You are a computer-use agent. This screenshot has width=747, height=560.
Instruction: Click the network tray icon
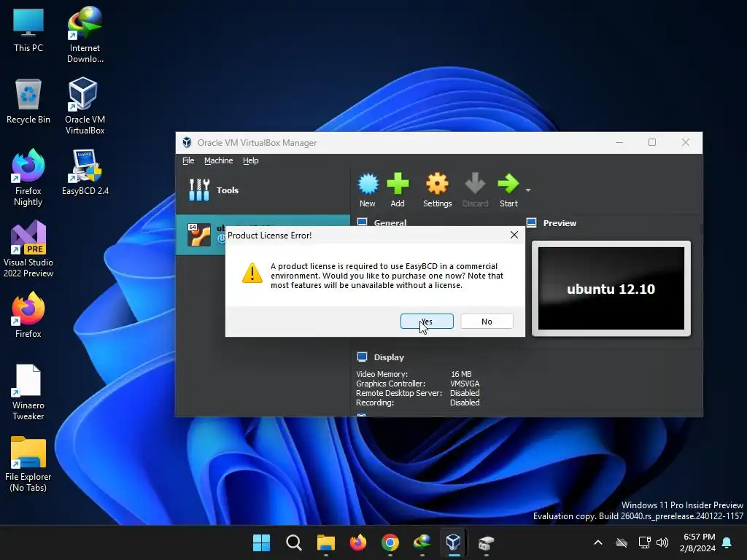pos(644,542)
